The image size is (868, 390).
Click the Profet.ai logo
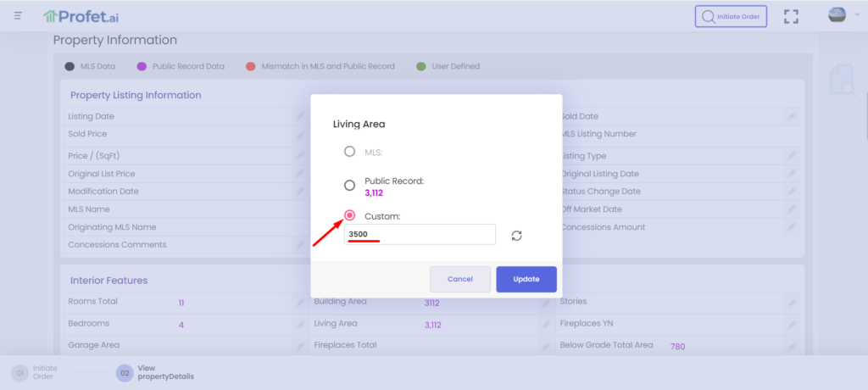(x=82, y=16)
